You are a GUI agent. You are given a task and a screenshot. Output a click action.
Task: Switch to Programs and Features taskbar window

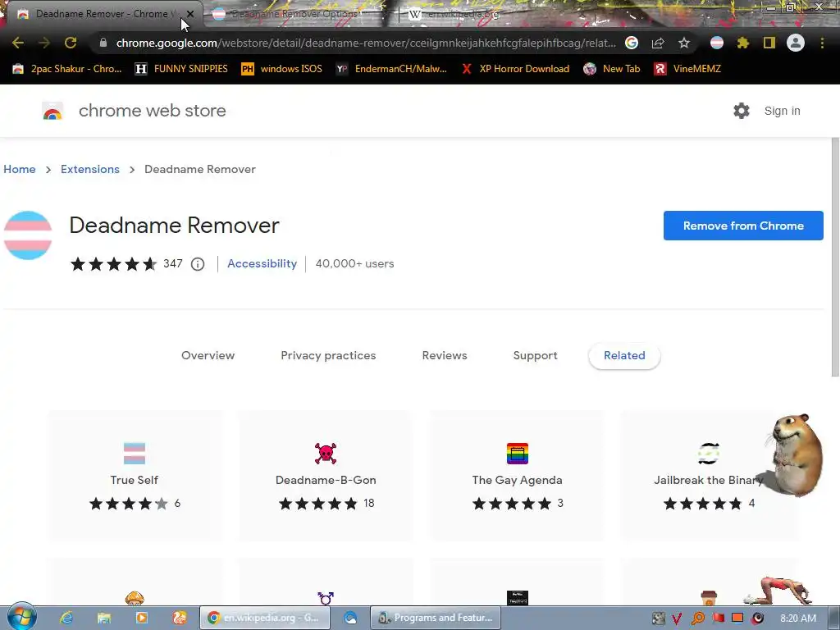436,618
